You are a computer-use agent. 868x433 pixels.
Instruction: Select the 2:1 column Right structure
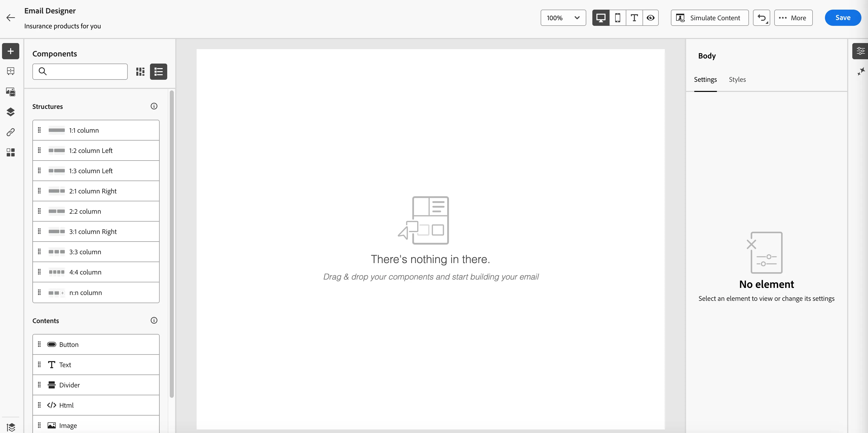pos(96,191)
